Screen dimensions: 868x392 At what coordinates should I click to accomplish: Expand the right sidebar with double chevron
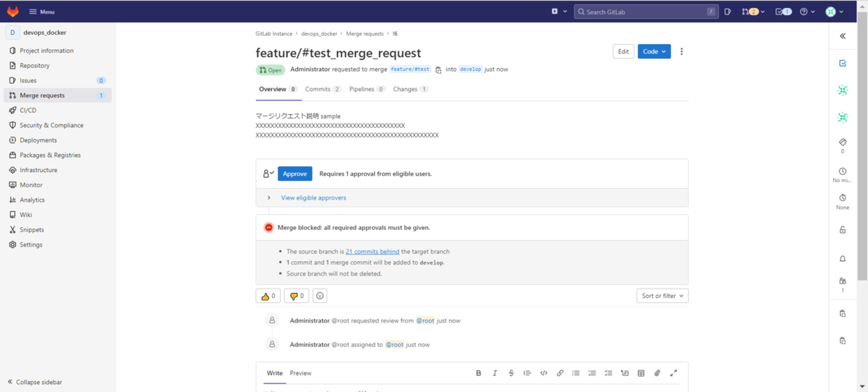click(x=843, y=35)
